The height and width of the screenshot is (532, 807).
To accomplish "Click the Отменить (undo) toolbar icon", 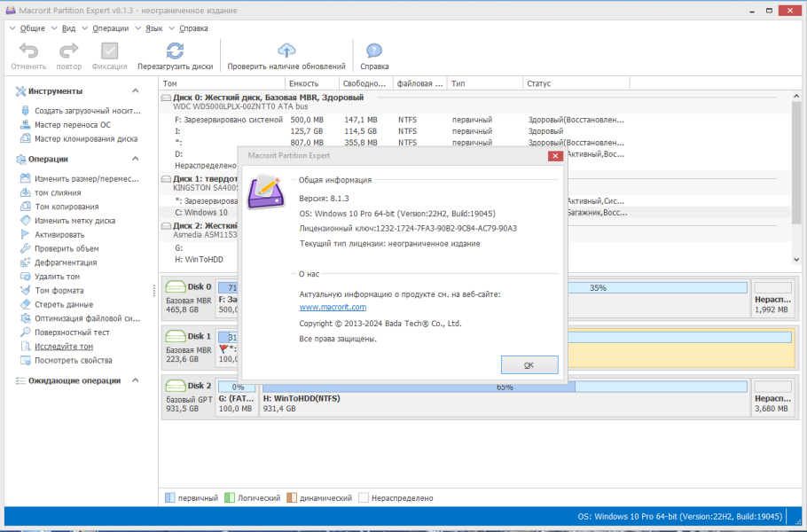I will (x=28, y=51).
